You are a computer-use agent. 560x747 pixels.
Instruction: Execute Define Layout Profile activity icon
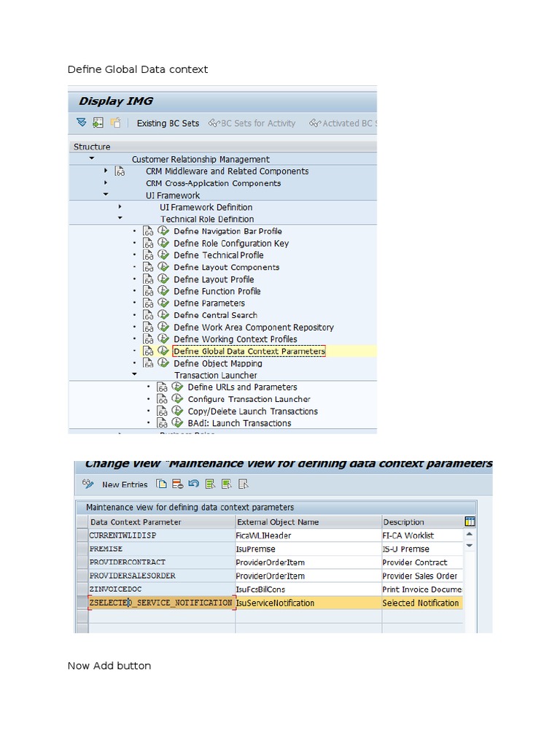pyautogui.click(x=163, y=279)
